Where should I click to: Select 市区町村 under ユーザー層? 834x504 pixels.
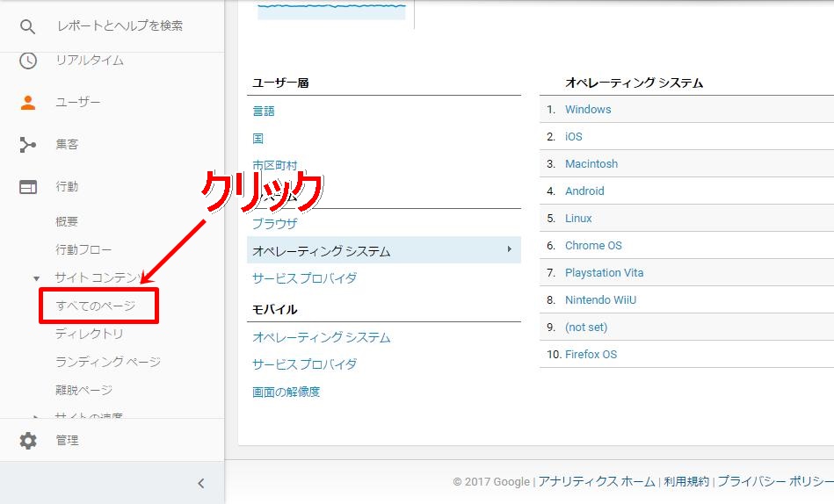coord(274,165)
